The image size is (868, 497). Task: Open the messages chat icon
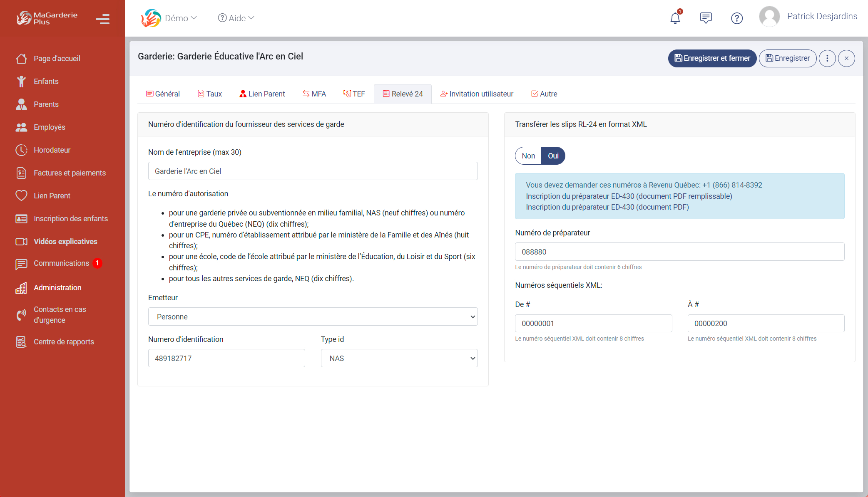pos(706,18)
